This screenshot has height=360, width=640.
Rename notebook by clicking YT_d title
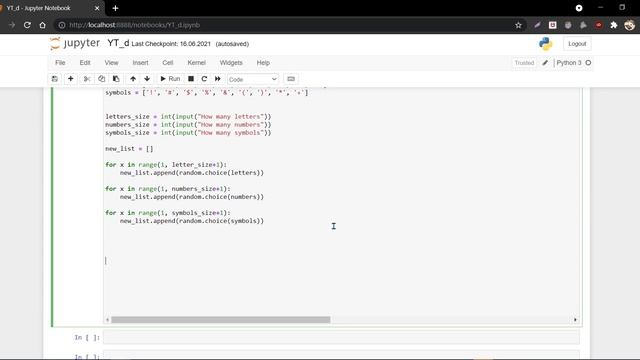point(118,43)
